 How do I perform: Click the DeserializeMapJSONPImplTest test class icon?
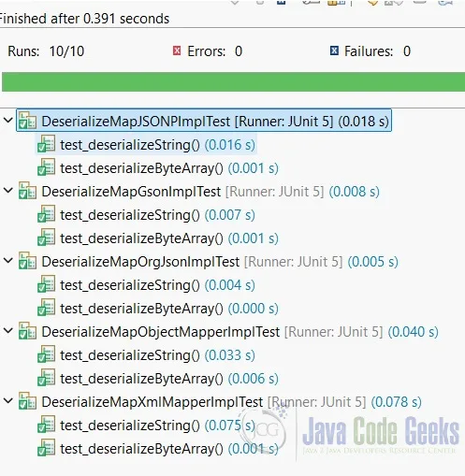[x=27, y=121]
